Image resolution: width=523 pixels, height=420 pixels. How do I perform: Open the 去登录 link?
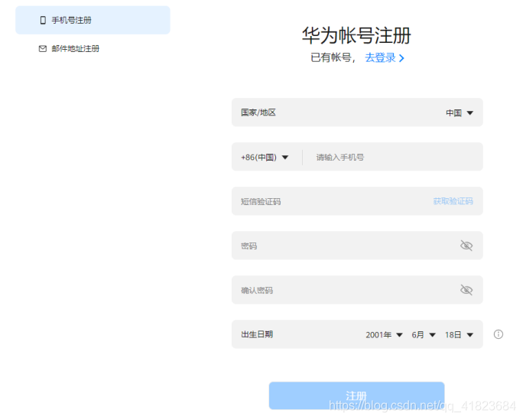coord(380,57)
